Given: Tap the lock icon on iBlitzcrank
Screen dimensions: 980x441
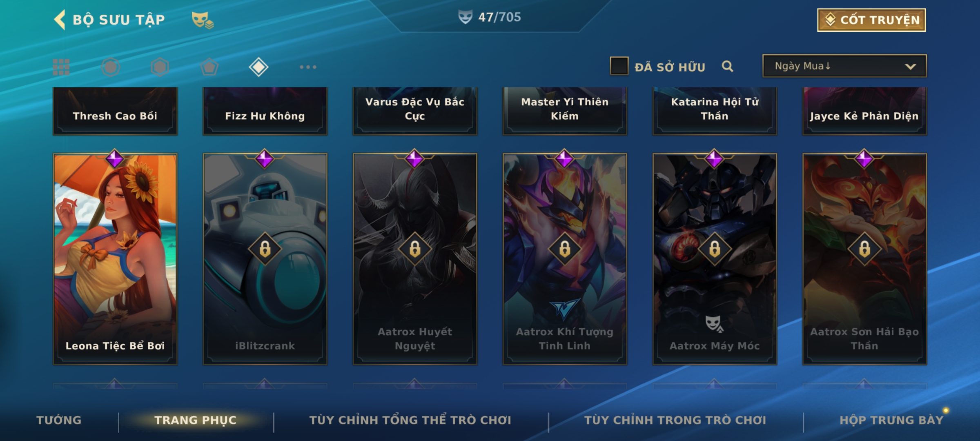Looking at the screenshot, I should 265,249.
